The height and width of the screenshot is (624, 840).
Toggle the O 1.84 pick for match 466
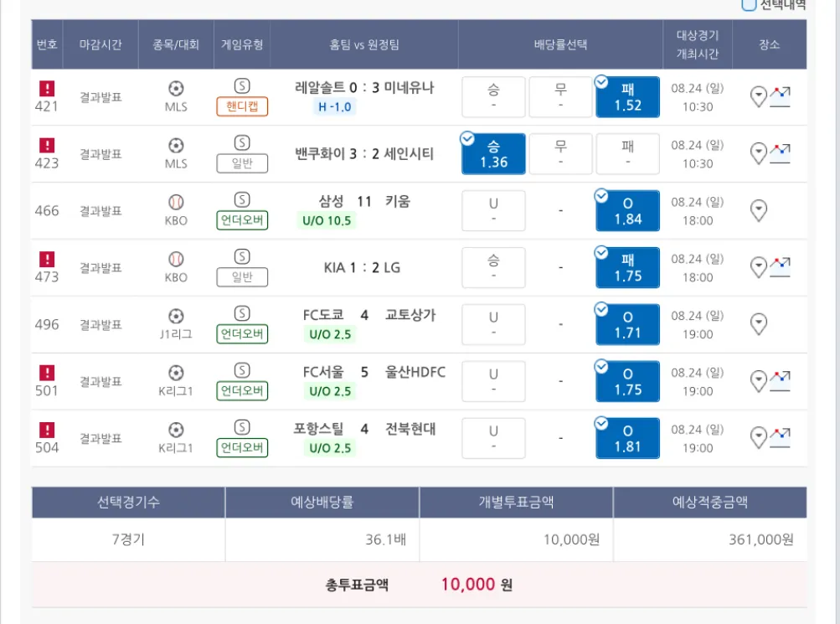[627, 211]
